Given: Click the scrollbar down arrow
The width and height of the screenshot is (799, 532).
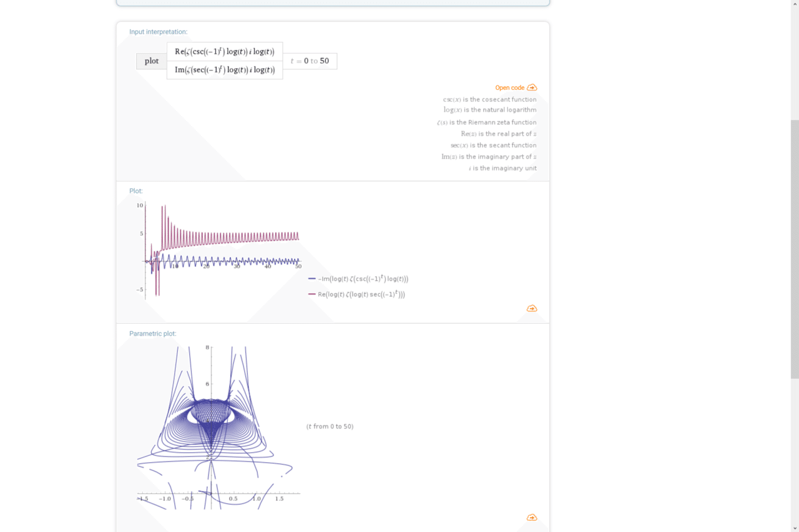Looking at the screenshot, I should pyautogui.click(x=795, y=528).
